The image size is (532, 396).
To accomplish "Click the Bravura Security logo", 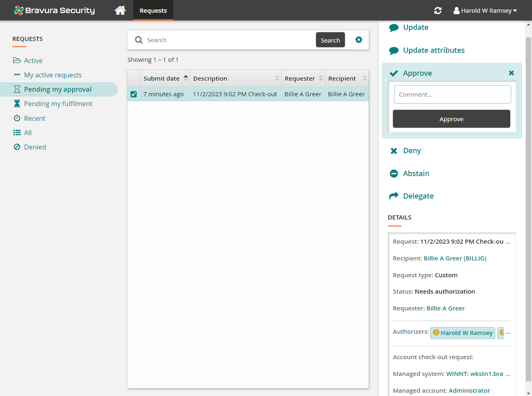I will (x=54, y=10).
